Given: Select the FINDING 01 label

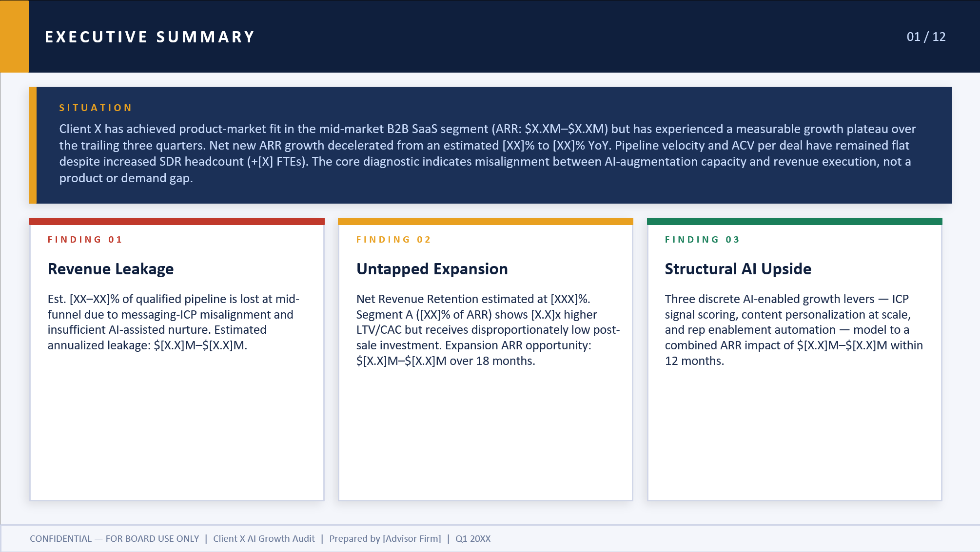Looking at the screenshot, I should pyautogui.click(x=85, y=240).
